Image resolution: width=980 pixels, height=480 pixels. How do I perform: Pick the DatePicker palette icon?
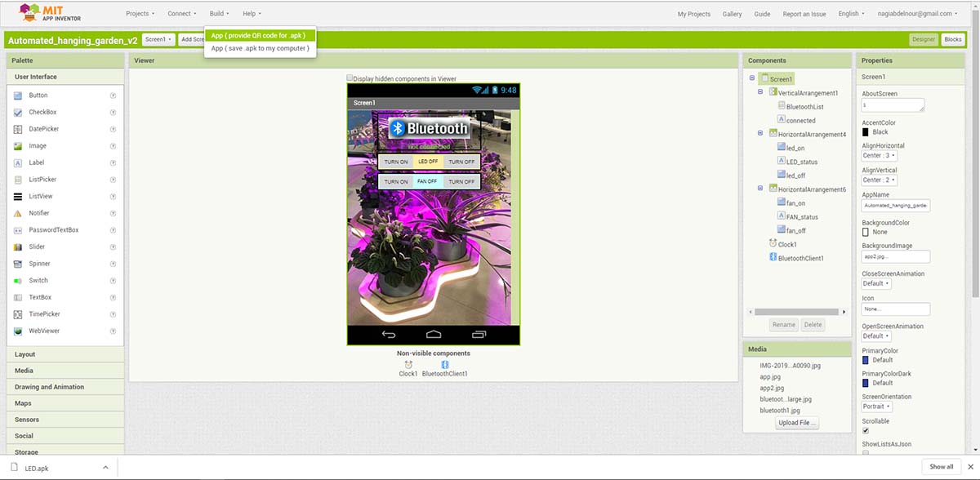[x=19, y=129]
